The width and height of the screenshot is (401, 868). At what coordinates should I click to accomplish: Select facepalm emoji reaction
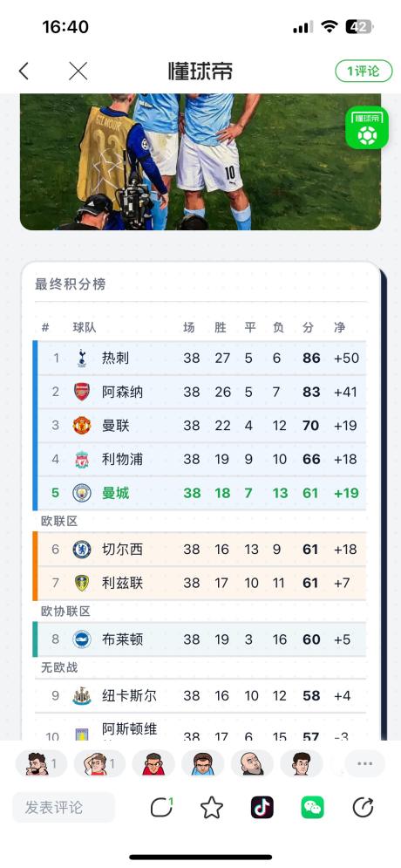99,764
